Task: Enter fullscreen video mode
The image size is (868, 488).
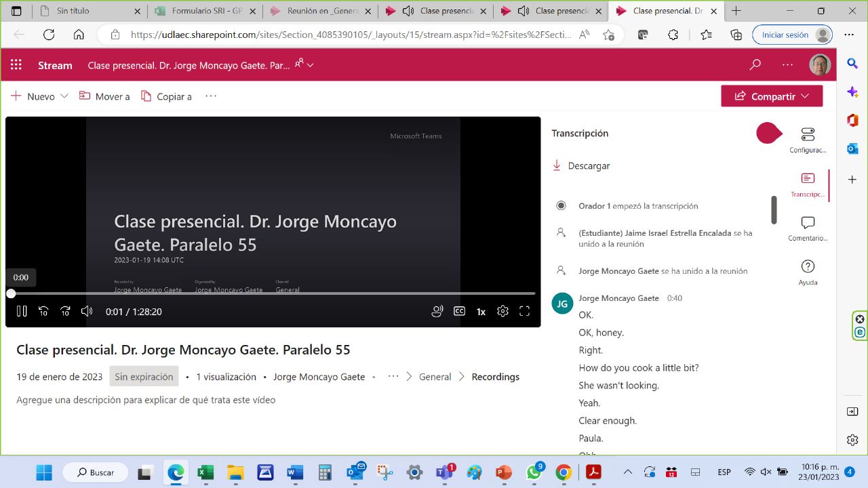Action: pyautogui.click(x=524, y=312)
